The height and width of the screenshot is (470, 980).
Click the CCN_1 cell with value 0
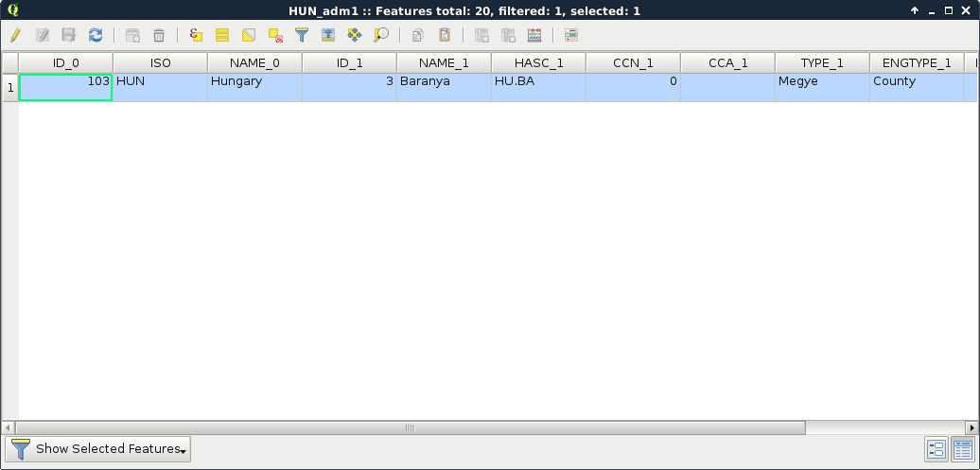633,88
